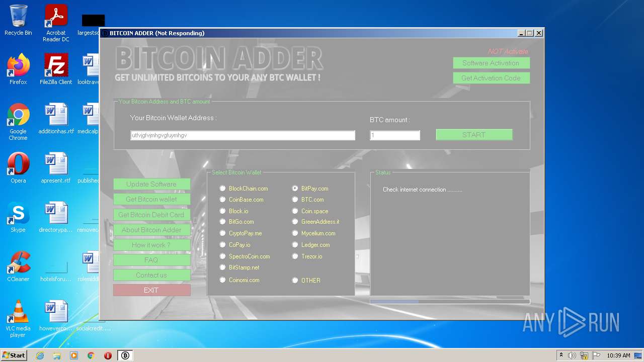Click the Software Activation button
The image size is (644, 362).
491,63
